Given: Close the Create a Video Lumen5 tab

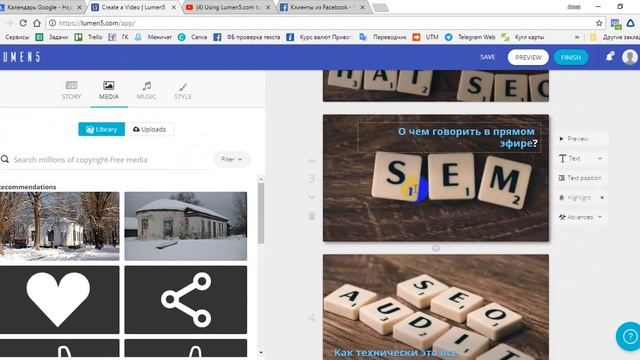Looking at the screenshot, I should [x=174, y=7].
